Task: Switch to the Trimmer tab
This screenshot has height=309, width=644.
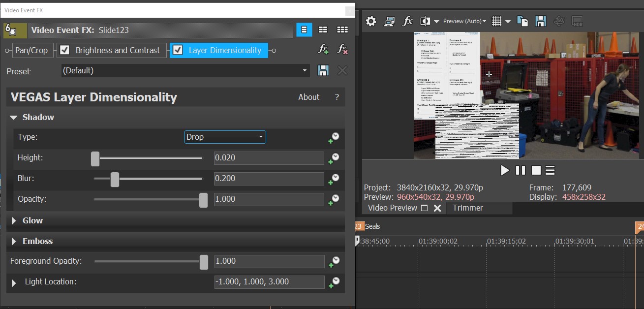Action: point(467,208)
